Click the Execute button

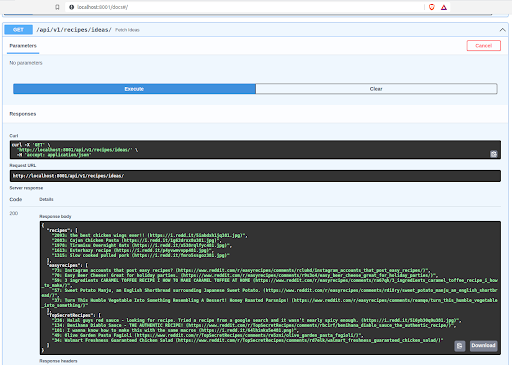[134, 89]
